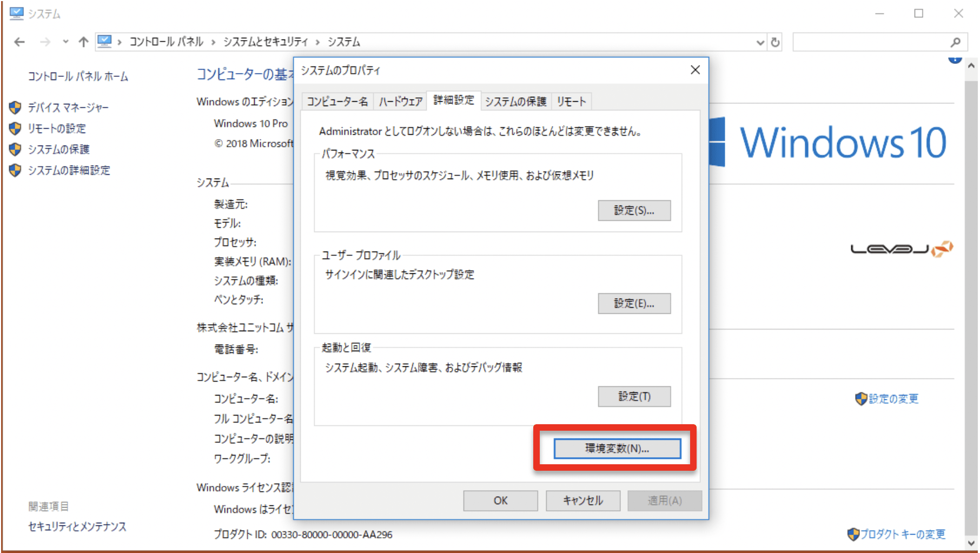Click サインインに関連したデスクトップ設定 description text
Screen dimensions: 980x553
[x=400, y=275]
